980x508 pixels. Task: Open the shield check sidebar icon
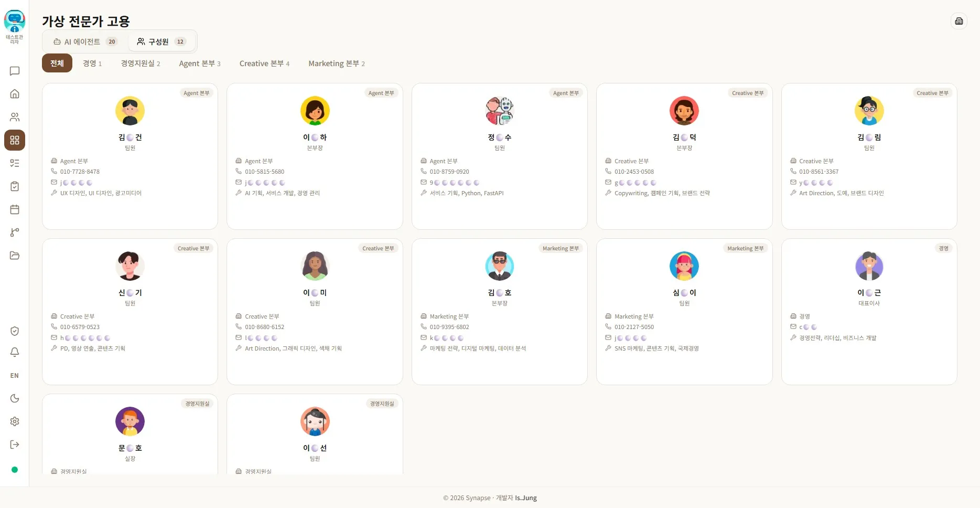15,331
